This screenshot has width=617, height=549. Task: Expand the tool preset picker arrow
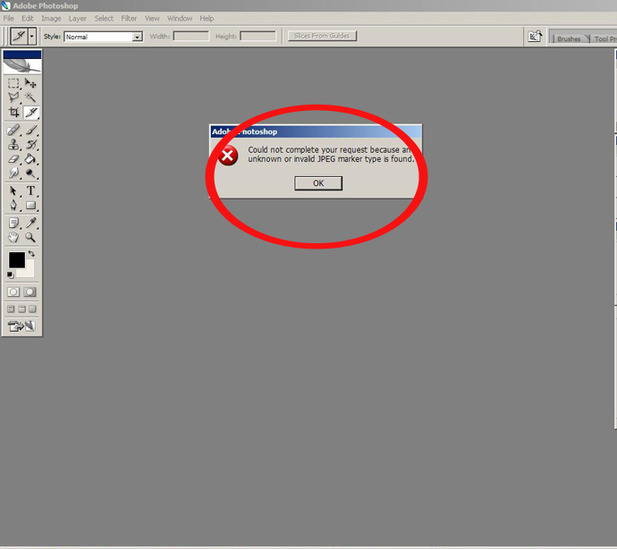[32, 36]
